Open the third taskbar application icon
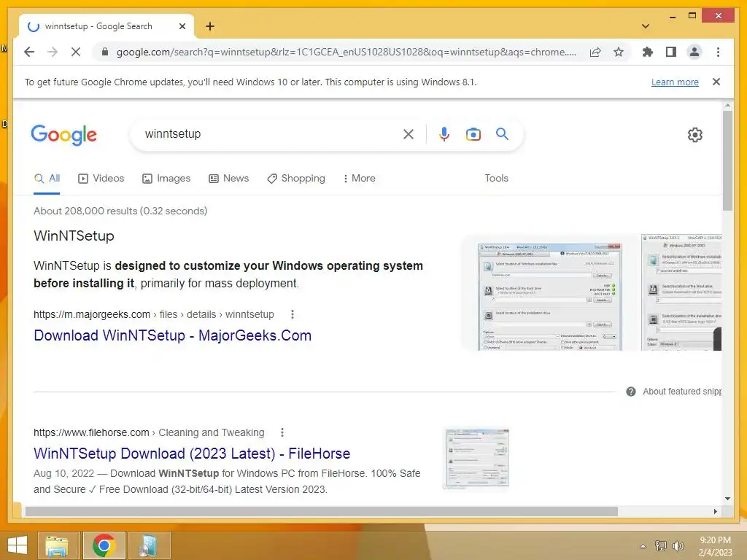This screenshot has height=560, width=747. coord(148,545)
